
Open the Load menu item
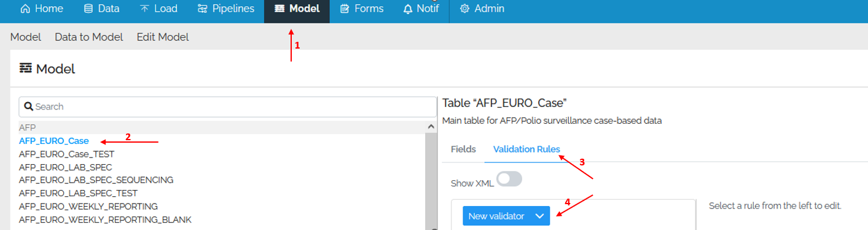[x=158, y=9]
